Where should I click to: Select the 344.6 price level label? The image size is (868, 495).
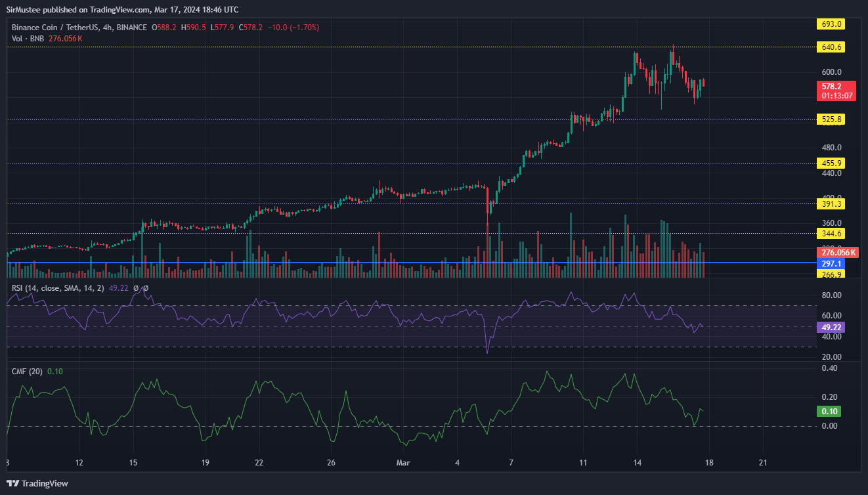pyautogui.click(x=831, y=233)
